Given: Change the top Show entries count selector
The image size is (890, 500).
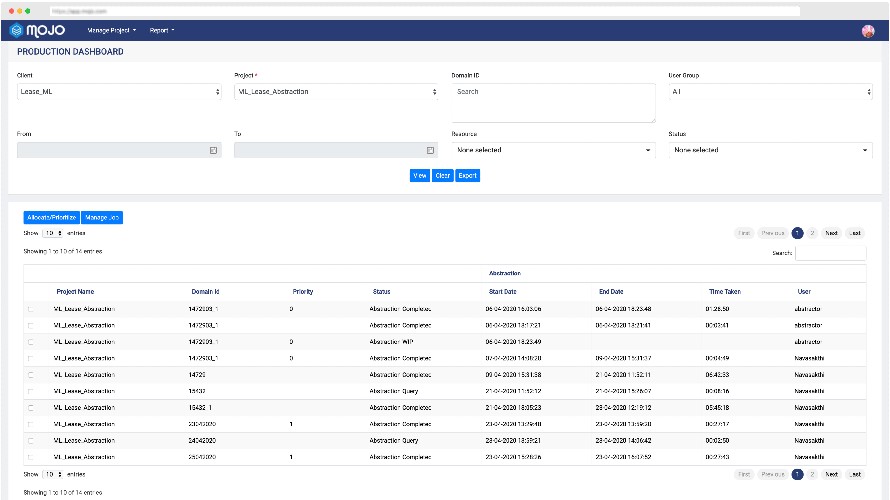Looking at the screenshot, I should (53, 233).
